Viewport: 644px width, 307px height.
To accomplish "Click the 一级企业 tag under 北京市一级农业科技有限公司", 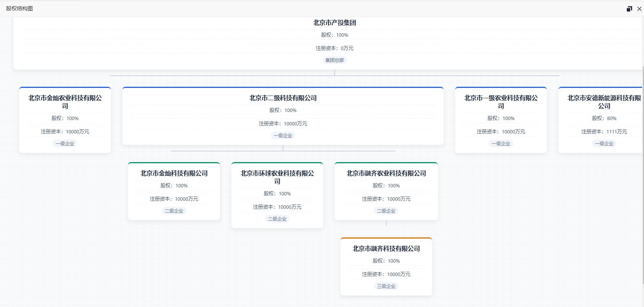I will 501,143.
